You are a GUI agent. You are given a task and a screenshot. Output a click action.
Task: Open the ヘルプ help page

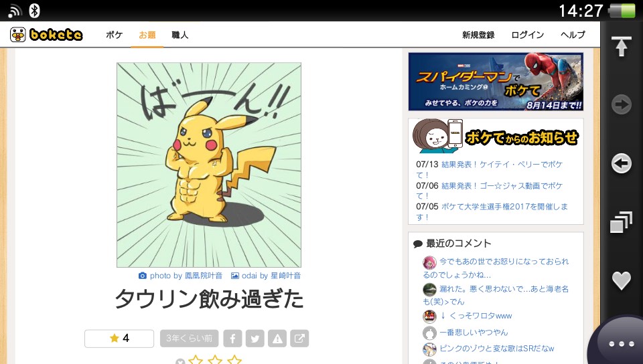[x=573, y=35]
